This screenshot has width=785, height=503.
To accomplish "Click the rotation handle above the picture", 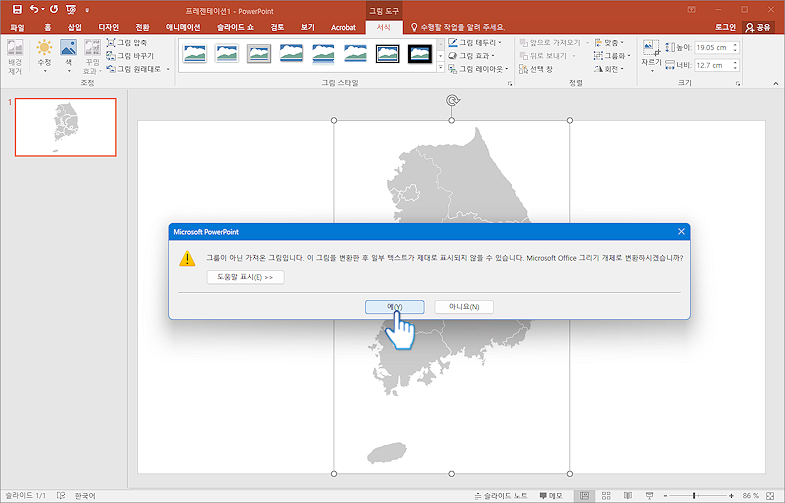I will pyautogui.click(x=452, y=101).
